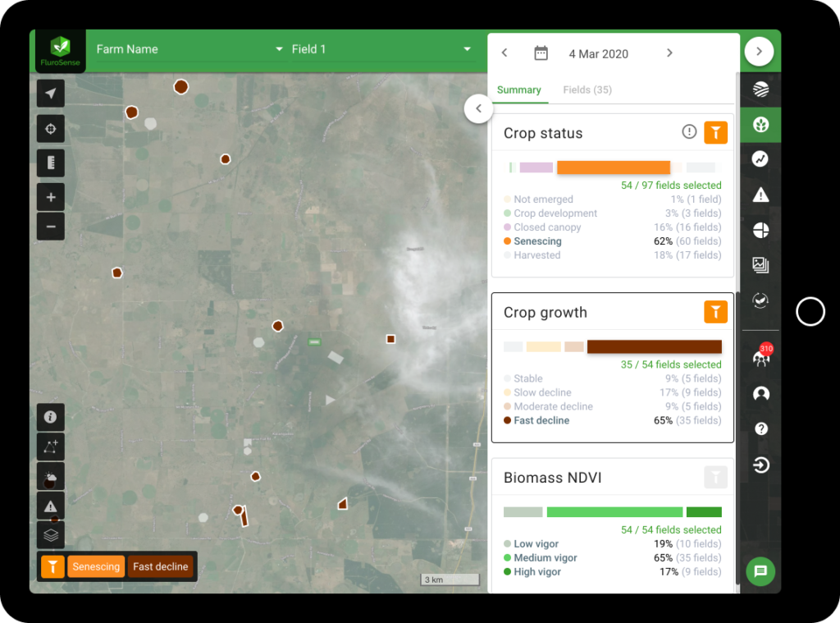This screenshot has height=623, width=840.
Task: Open the alerts triangle sidebar icon
Action: click(x=760, y=195)
